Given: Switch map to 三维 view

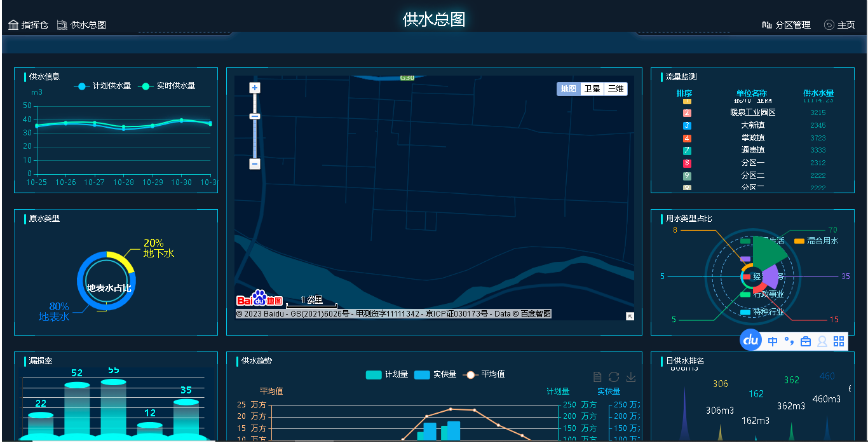Looking at the screenshot, I should pos(615,89).
